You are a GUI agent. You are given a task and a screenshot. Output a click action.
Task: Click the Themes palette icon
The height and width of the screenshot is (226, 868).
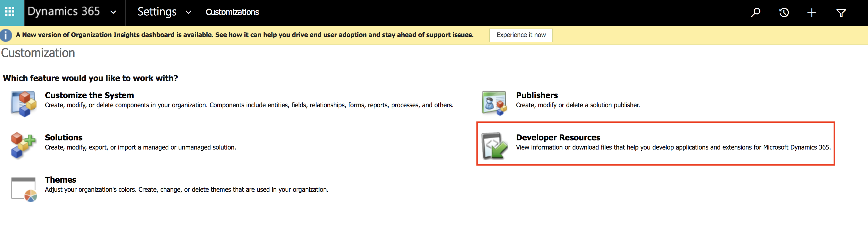point(24,189)
